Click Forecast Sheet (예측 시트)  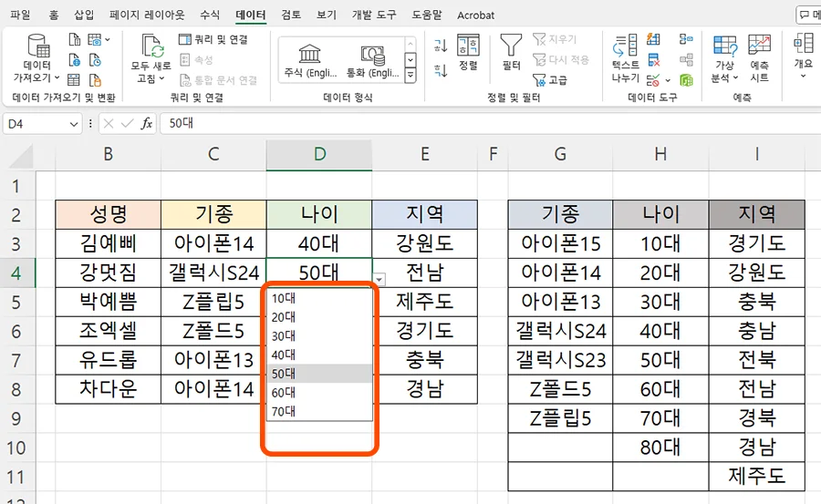point(759,57)
